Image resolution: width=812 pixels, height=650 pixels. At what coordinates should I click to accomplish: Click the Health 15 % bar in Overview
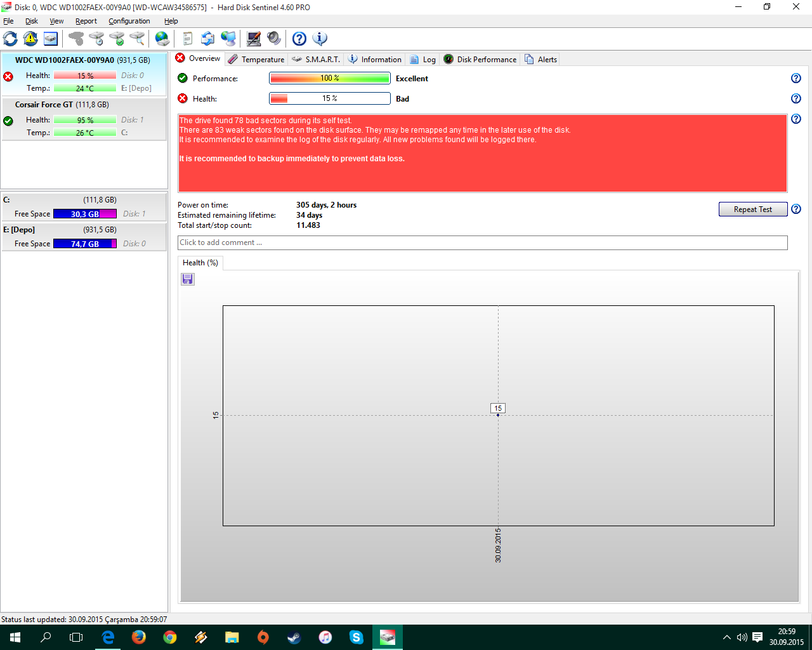[330, 98]
